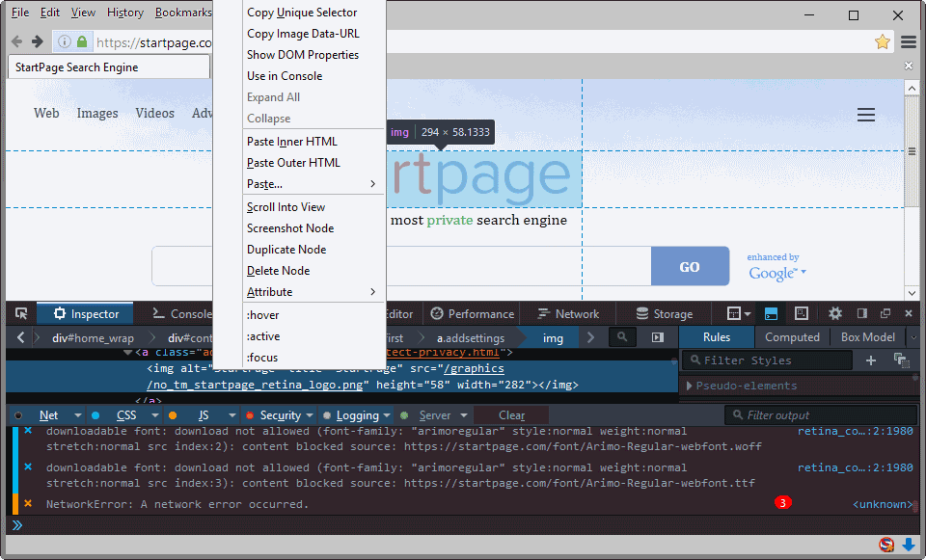The width and height of the screenshot is (926, 560).
Task: Expand the Pseudo-elements section
Action: 689,386
